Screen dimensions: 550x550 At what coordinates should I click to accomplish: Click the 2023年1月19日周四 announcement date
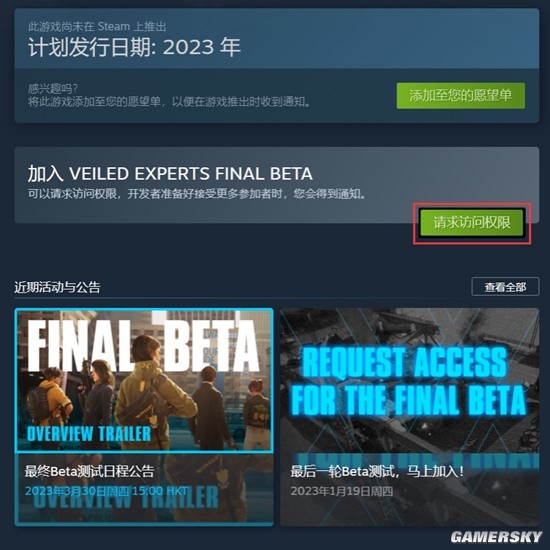pyautogui.click(x=342, y=491)
